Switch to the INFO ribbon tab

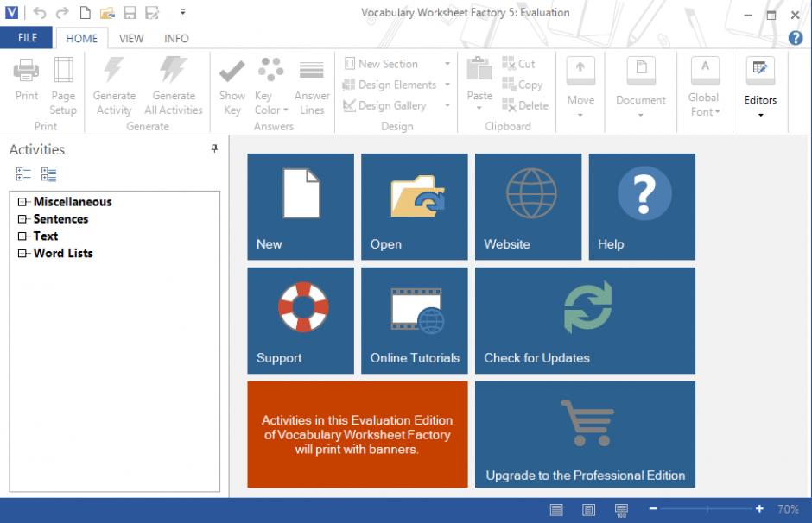[x=176, y=38]
